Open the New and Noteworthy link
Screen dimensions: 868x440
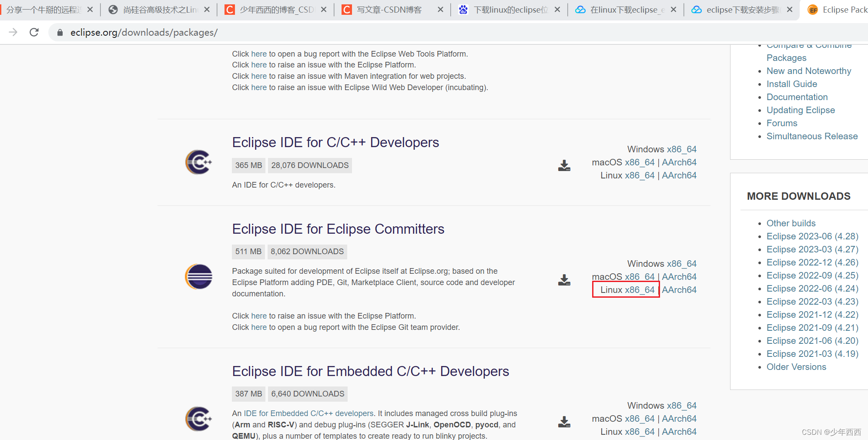coord(809,71)
